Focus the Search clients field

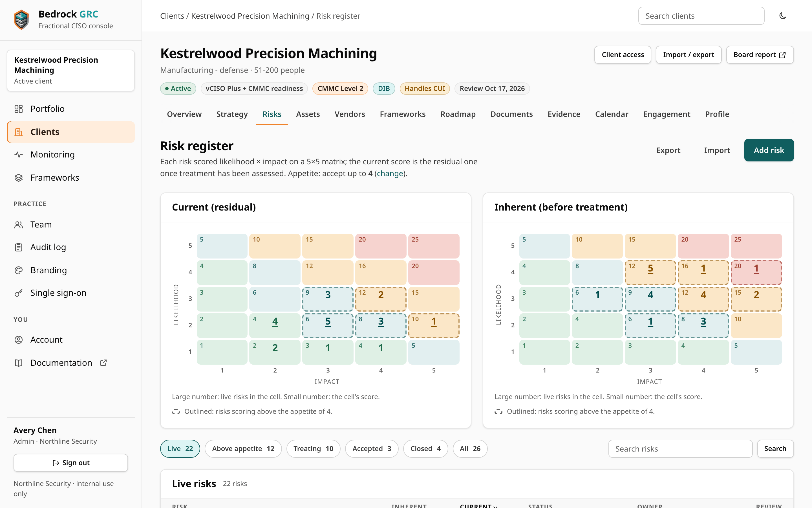(x=701, y=16)
